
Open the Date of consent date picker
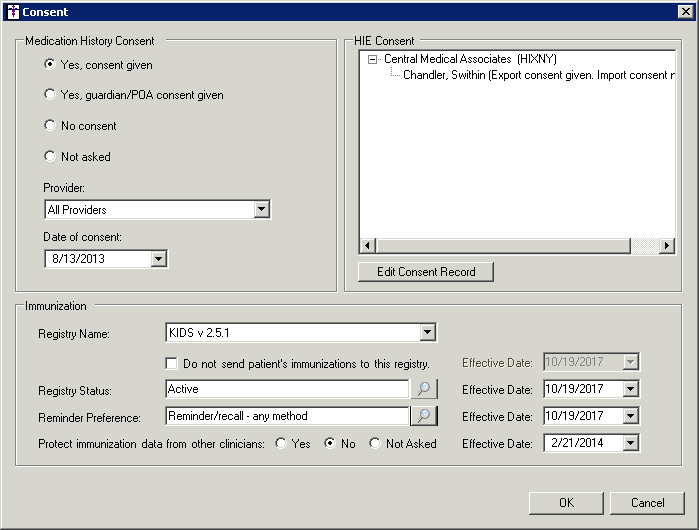point(158,259)
